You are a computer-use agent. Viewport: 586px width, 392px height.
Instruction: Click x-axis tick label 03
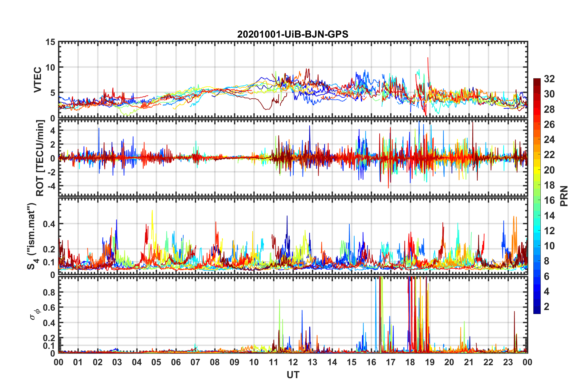[x=117, y=362]
